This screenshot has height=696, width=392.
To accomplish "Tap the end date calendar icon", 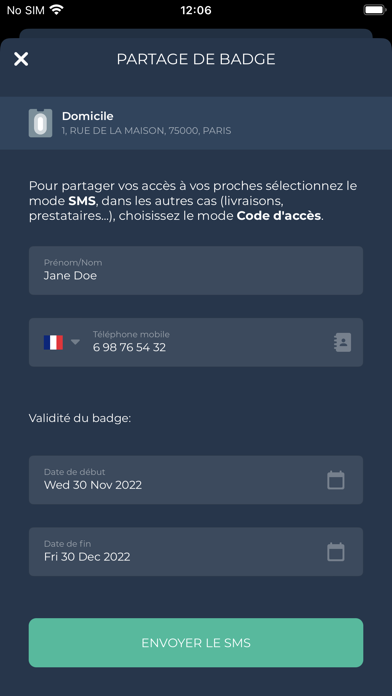I will point(336,552).
